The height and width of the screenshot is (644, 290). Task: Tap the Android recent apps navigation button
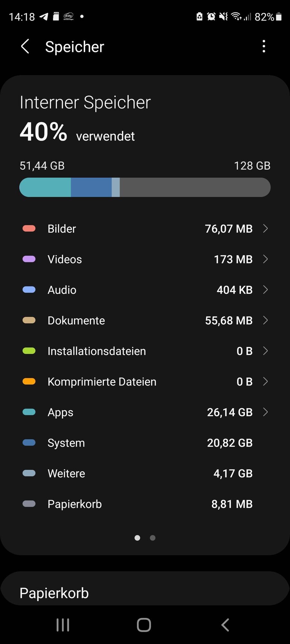coord(63,625)
